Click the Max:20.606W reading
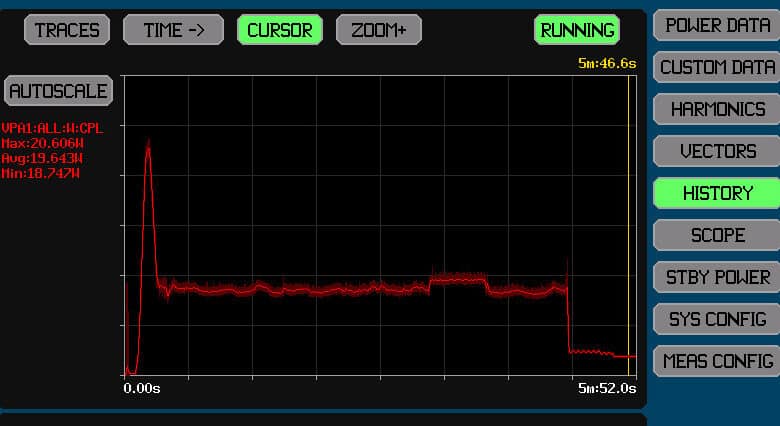Viewport: 780px width, 426px height. tap(42, 144)
